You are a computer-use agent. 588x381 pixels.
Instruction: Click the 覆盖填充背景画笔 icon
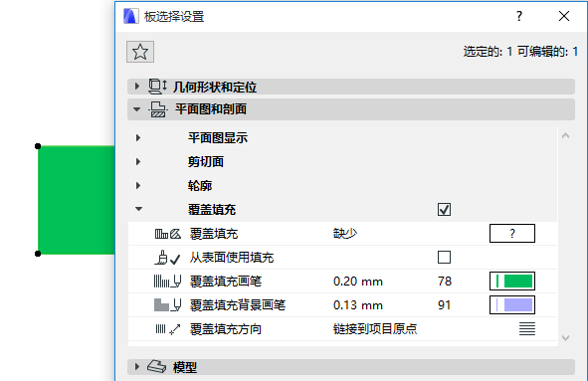click(167, 304)
